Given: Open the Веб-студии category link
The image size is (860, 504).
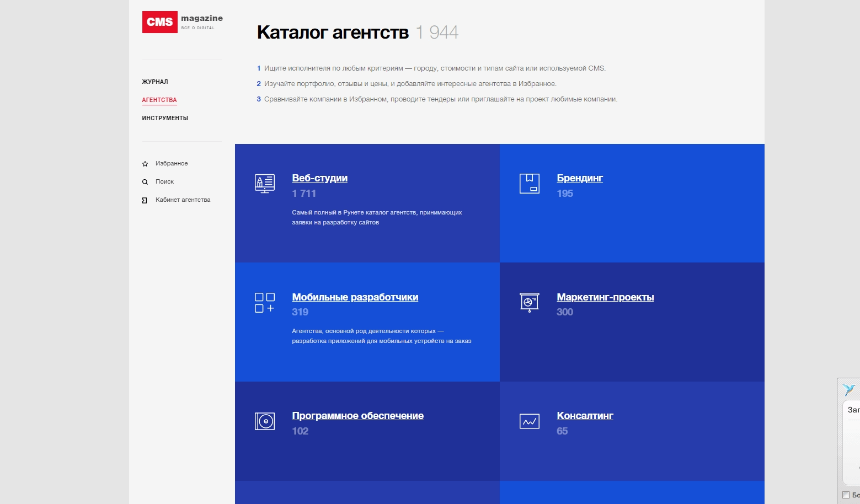Looking at the screenshot, I should [319, 178].
